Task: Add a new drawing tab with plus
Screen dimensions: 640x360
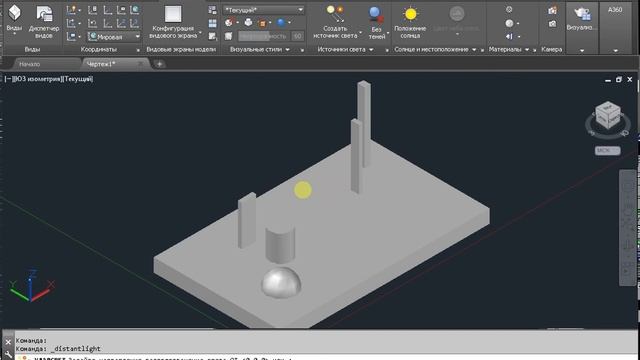Action: (x=160, y=64)
